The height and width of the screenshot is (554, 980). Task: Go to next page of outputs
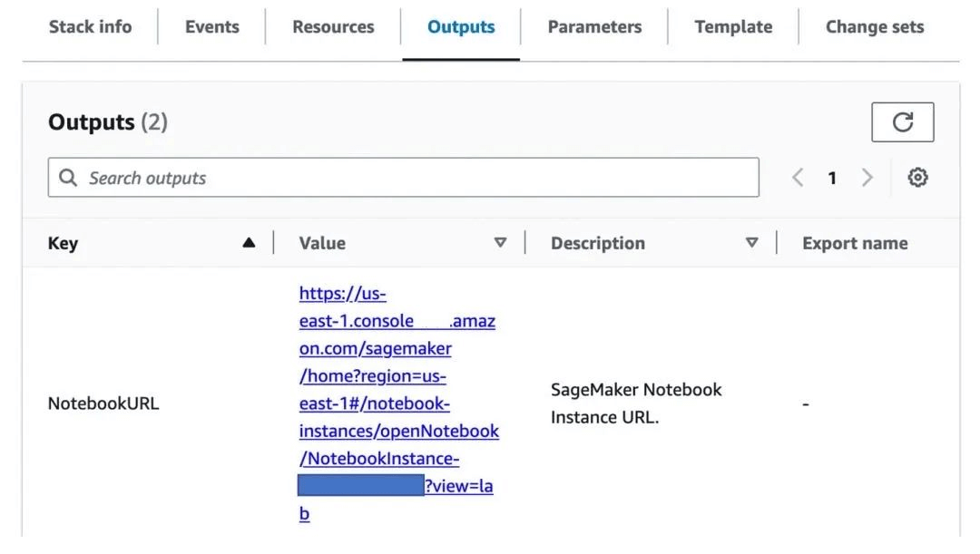click(x=867, y=178)
